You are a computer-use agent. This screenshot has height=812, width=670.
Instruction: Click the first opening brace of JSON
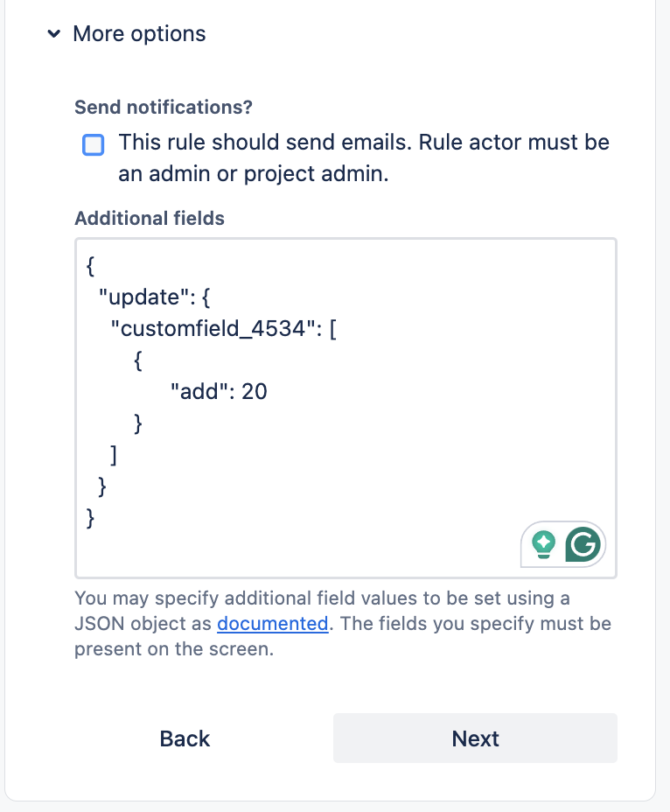pos(90,266)
